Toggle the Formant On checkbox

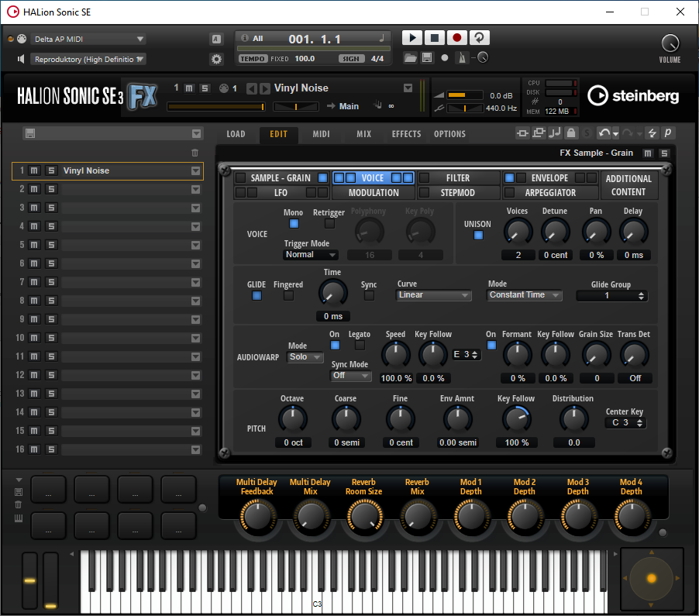click(491, 345)
